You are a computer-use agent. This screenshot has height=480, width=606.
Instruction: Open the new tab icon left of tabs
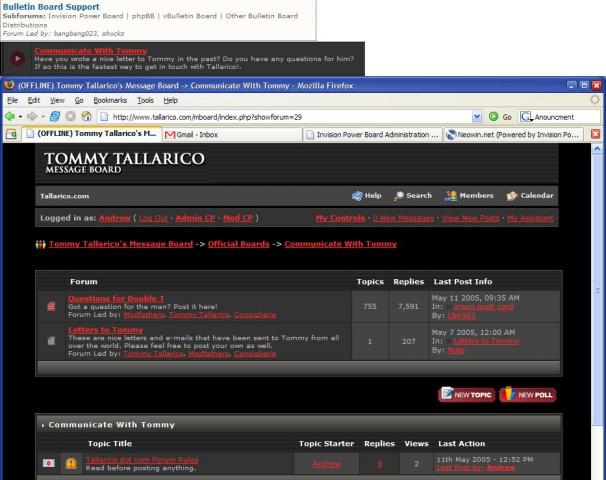tap(11, 134)
